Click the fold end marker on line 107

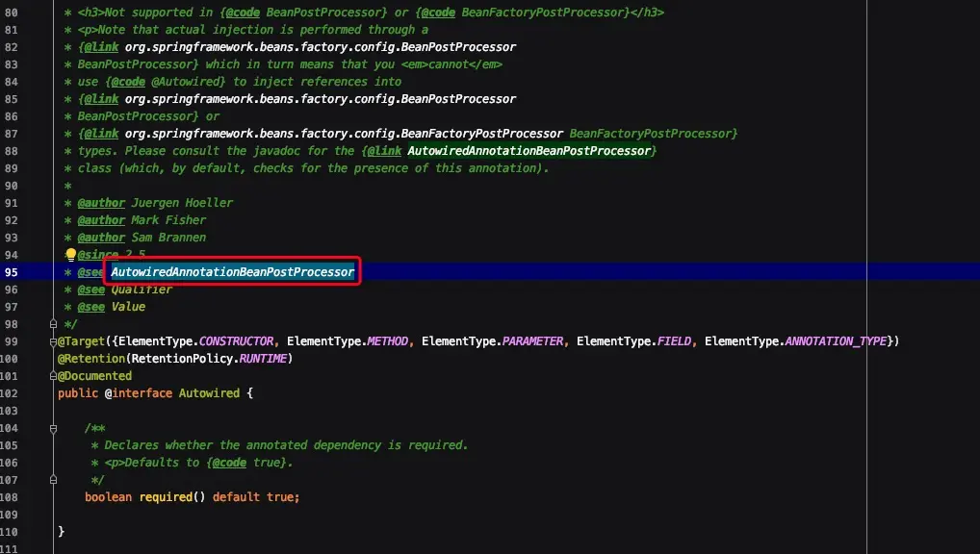(53, 480)
